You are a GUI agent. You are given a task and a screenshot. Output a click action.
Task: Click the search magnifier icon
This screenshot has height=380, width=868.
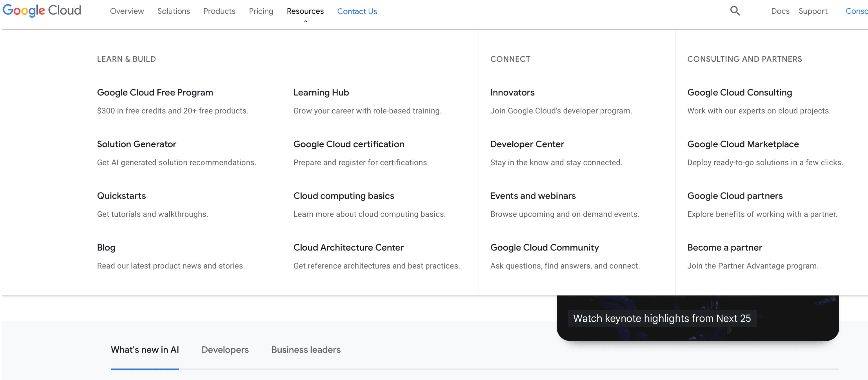pos(735,11)
